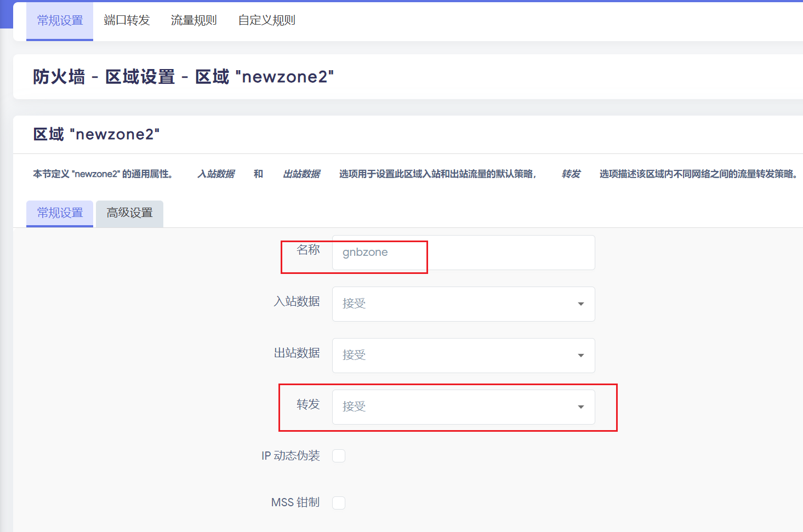Click the 接受 value in 转发 field
This screenshot has height=532, width=803.
click(354, 407)
